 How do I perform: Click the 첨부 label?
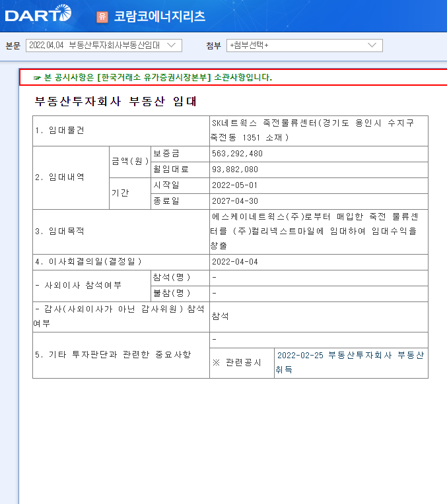point(214,46)
